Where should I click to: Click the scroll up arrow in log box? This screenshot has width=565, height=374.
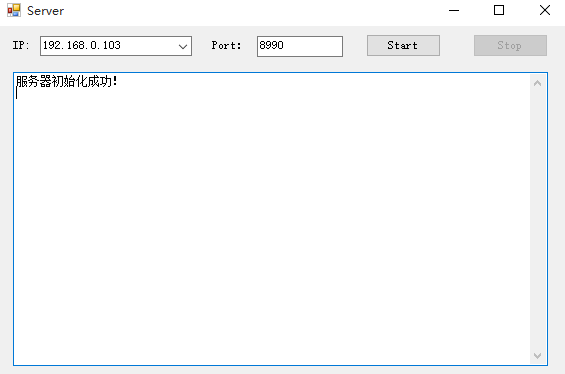tap(537, 83)
